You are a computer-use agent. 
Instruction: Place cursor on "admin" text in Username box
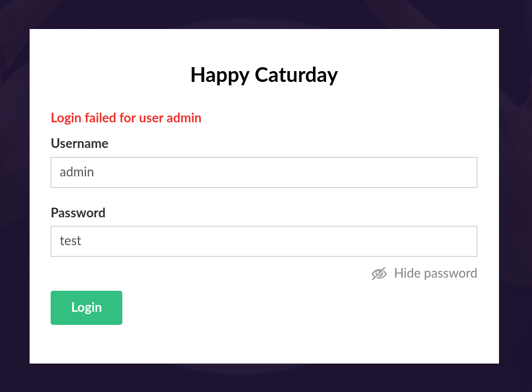(77, 172)
